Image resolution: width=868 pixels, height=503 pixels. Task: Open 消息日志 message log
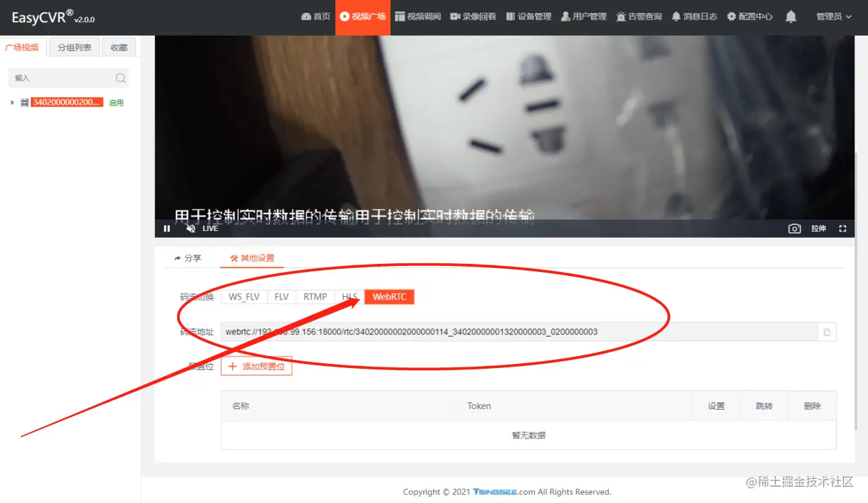coord(694,16)
